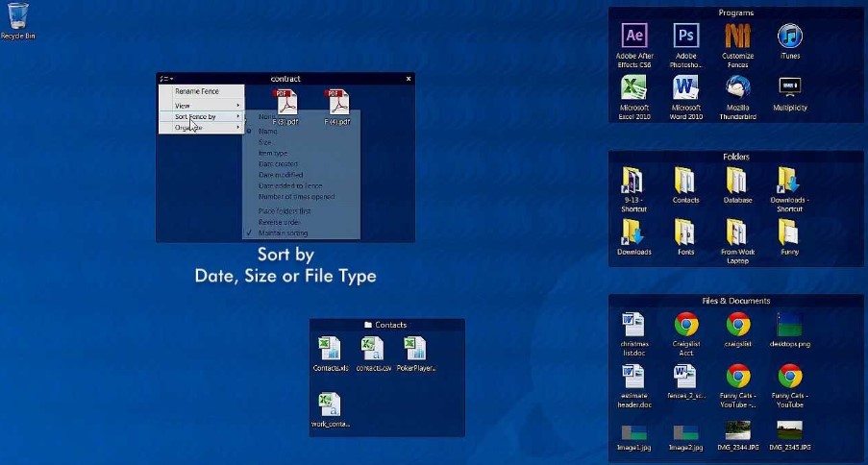Click the Contacts folder-portal title

point(390,325)
